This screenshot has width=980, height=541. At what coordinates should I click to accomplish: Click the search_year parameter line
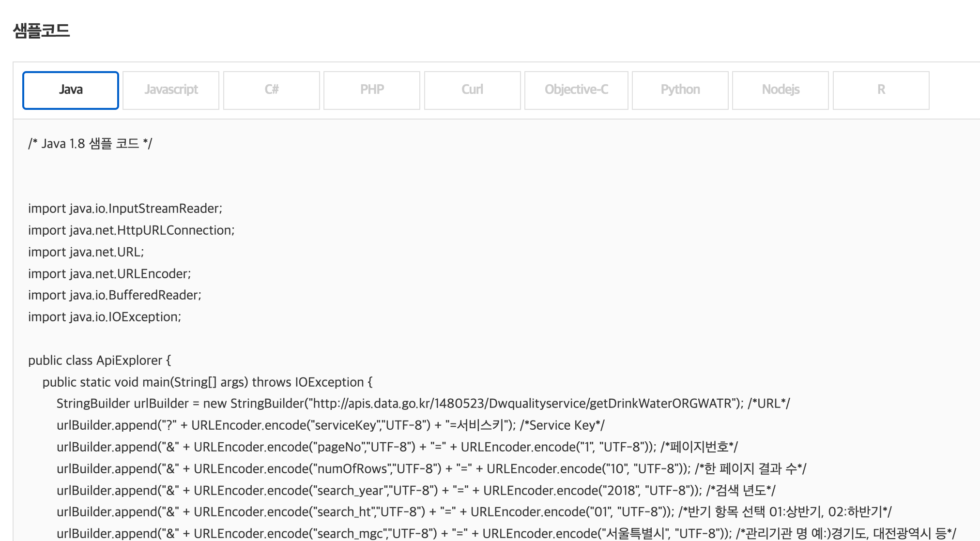pyautogui.click(x=415, y=491)
